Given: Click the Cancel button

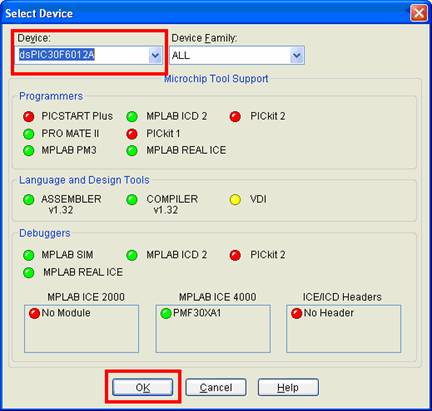Looking at the screenshot, I should pyautogui.click(x=216, y=387).
